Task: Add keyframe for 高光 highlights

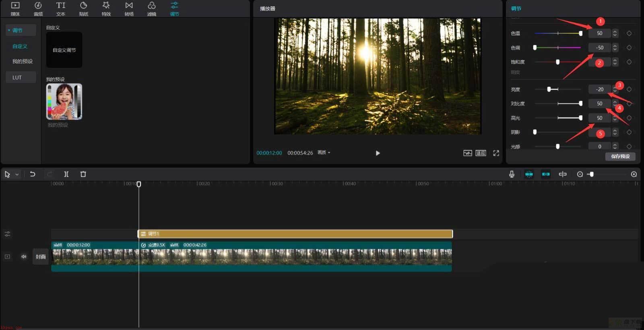Action: coord(629,118)
